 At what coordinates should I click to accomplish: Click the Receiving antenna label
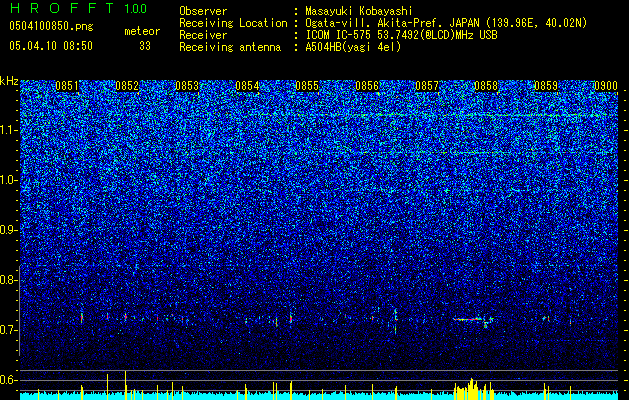[230, 47]
